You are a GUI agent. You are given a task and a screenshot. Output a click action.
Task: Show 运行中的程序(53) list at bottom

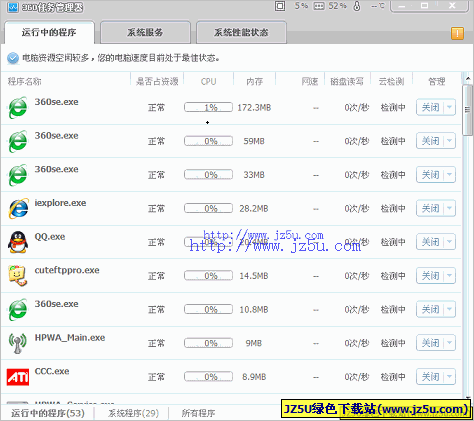pos(48,413)
